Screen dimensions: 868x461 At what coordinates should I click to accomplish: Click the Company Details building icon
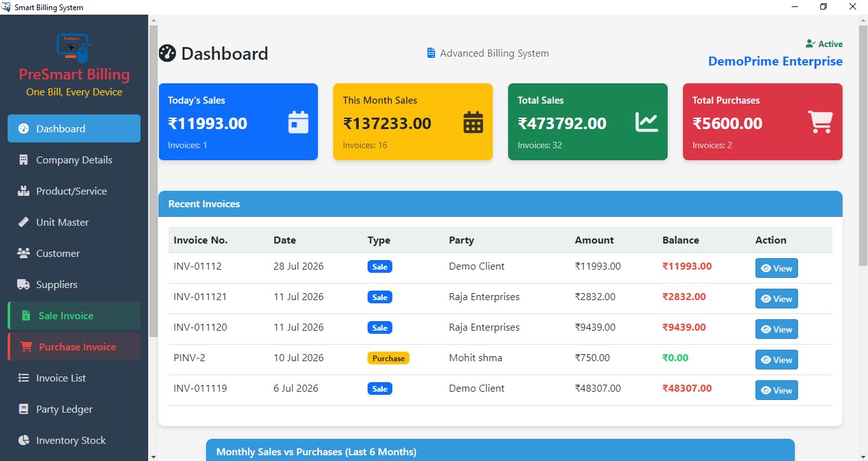[x=24, y=160]
